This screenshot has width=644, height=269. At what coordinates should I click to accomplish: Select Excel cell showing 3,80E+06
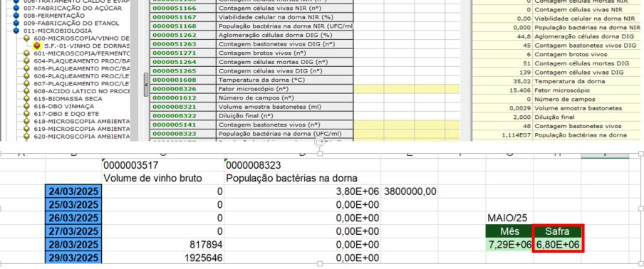pos(303,191)
